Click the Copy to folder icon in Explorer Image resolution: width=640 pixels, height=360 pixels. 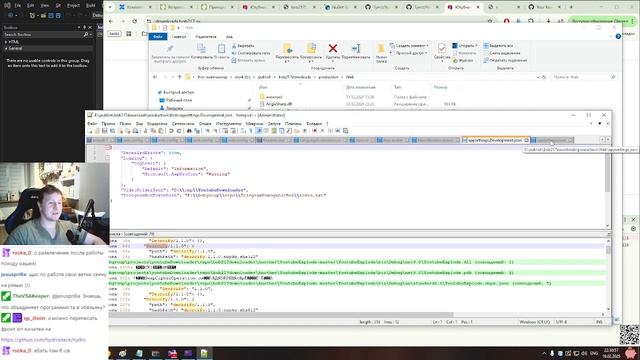coord(311,49)
